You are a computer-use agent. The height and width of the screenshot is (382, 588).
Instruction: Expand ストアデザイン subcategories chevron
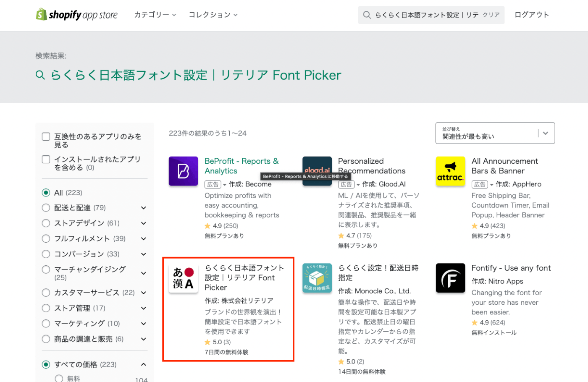144,223
